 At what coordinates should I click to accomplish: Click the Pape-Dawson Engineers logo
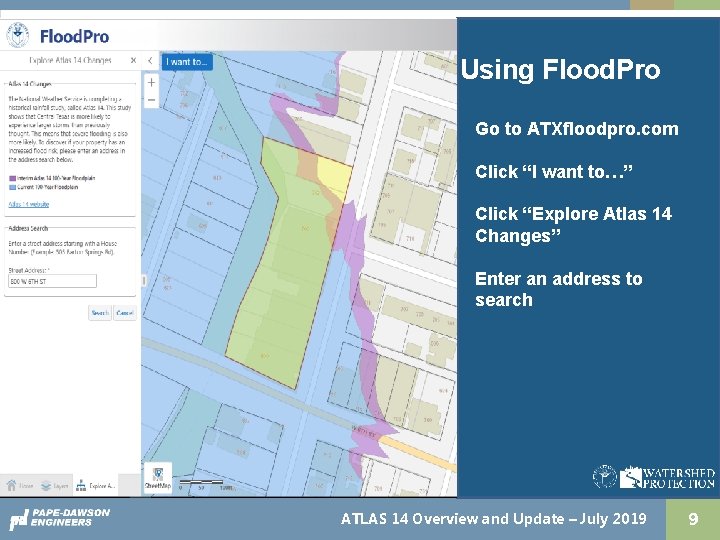click(x=60, y=518)
